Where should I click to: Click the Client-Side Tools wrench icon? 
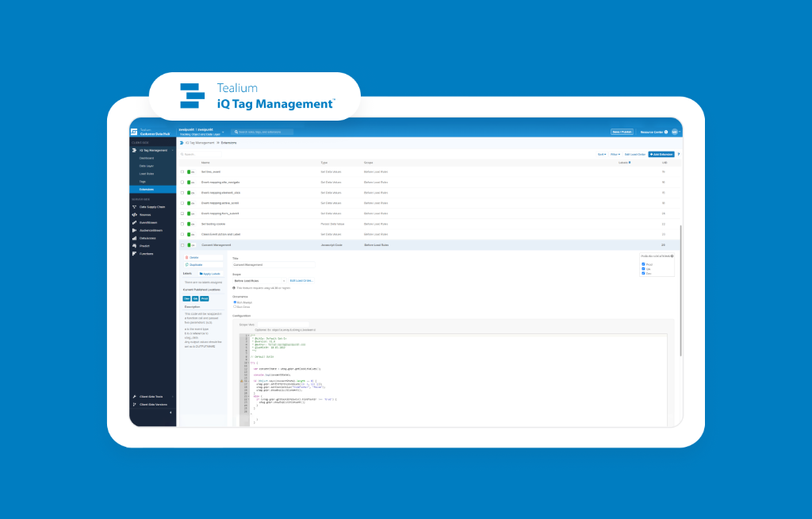(134, 397)
